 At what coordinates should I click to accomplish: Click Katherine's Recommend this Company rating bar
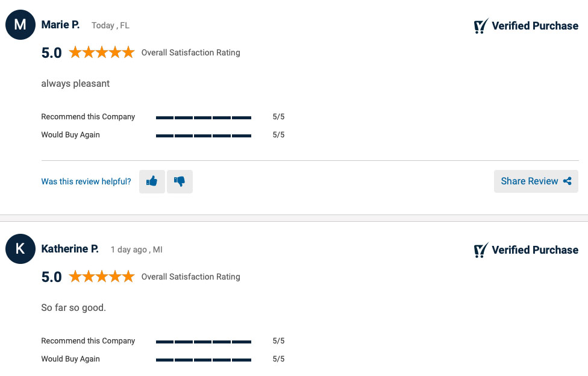(x=204, y=342)
